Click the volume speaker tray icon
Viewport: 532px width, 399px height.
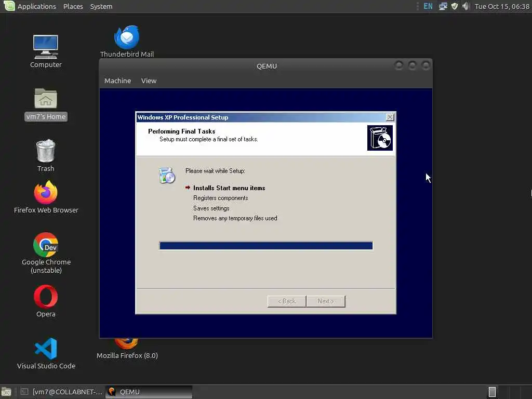pos(466,6)
